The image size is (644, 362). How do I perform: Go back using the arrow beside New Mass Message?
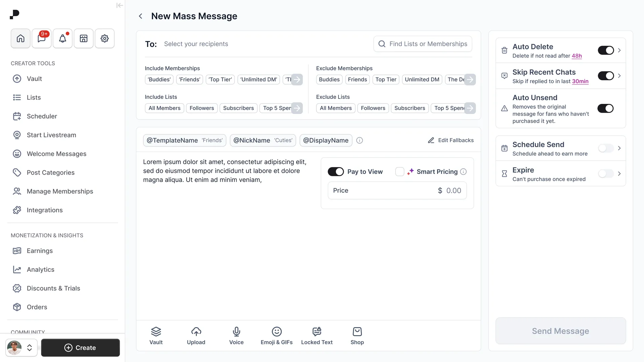click(x=141, y=16)
